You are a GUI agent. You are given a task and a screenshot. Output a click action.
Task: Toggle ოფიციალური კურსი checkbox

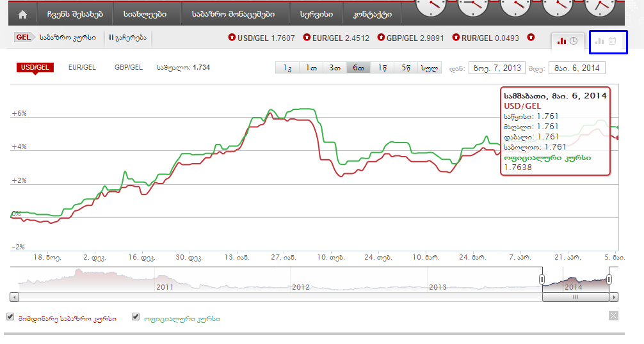136,317
